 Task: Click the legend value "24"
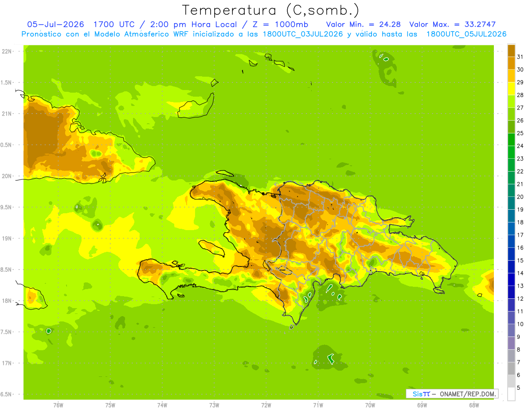pos(520,146)
